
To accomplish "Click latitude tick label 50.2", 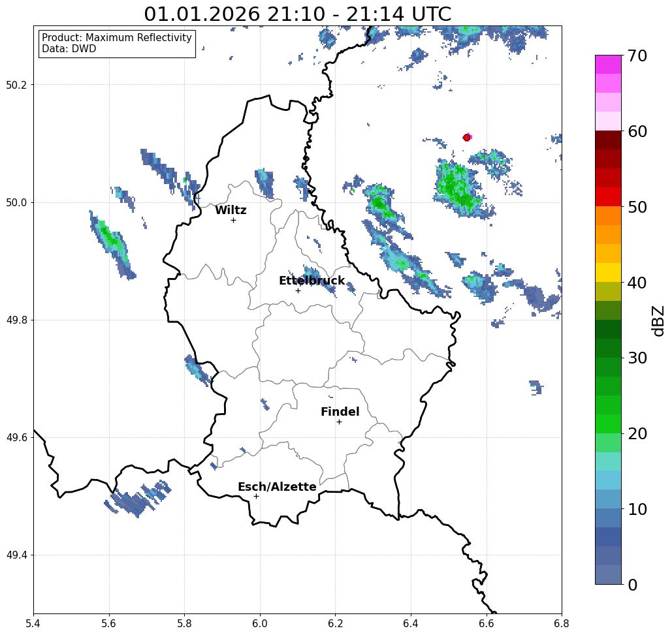I will tap(16, 85).
